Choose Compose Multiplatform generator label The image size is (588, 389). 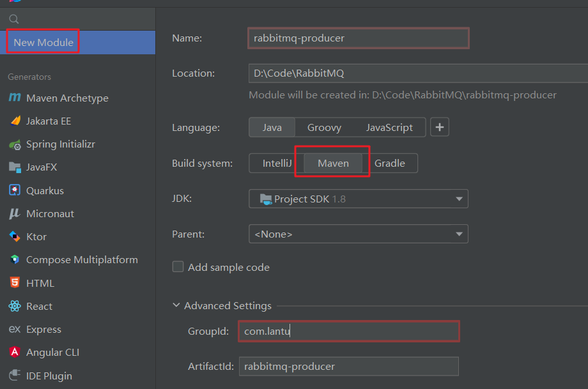point(82,260)
